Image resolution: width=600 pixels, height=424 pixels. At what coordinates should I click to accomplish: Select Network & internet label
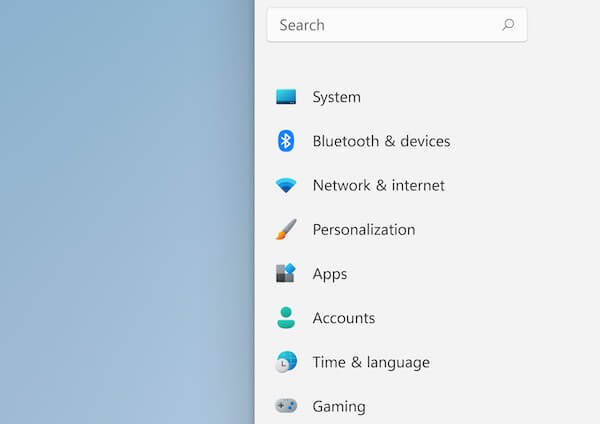pyautogui.click(x=378, y=185)
